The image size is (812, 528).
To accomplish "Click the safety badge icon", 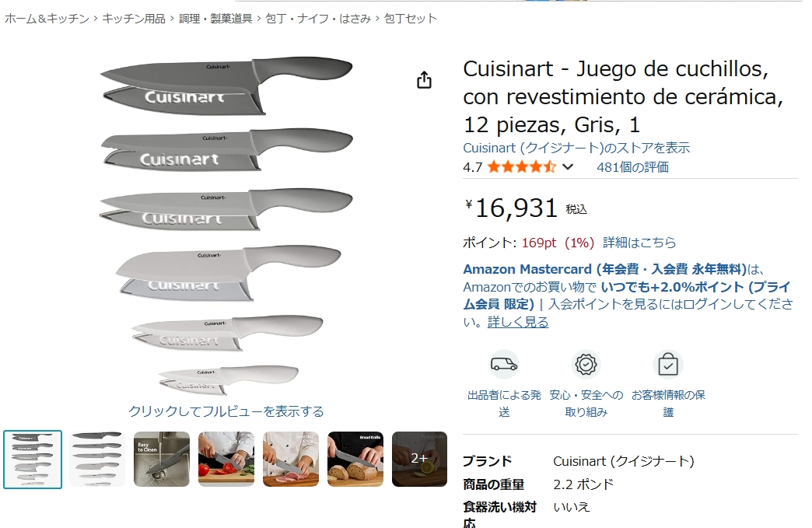I will [586, 365].
